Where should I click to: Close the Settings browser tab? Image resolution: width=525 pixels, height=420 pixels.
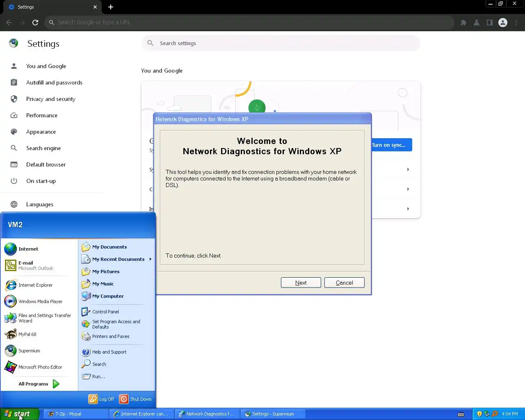(95, 7)
